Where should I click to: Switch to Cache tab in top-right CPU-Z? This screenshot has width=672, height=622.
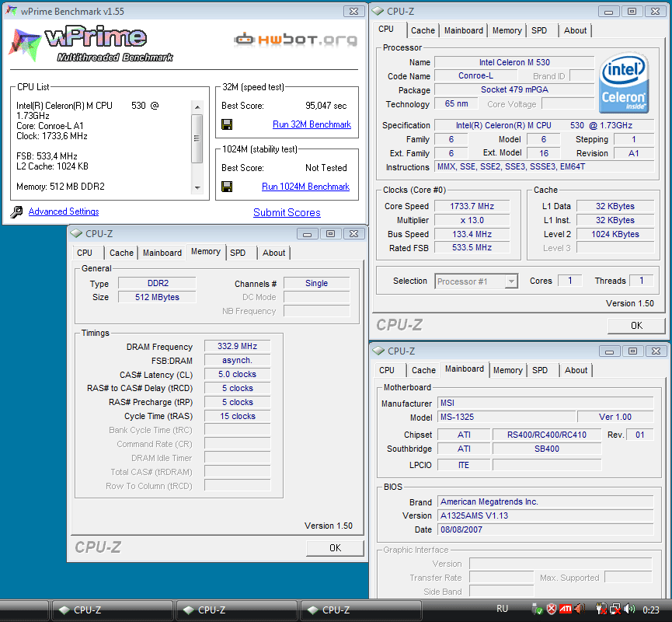point(423,30)
